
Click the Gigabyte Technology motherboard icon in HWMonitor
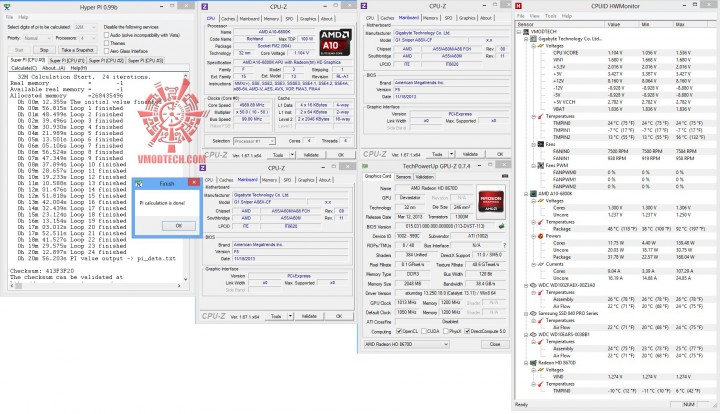(533, 39)
